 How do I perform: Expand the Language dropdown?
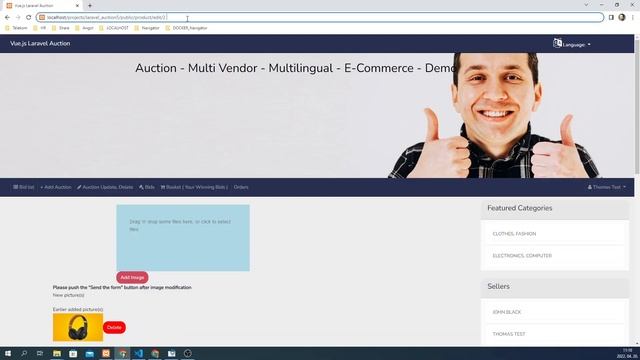(x=576, y=44)
